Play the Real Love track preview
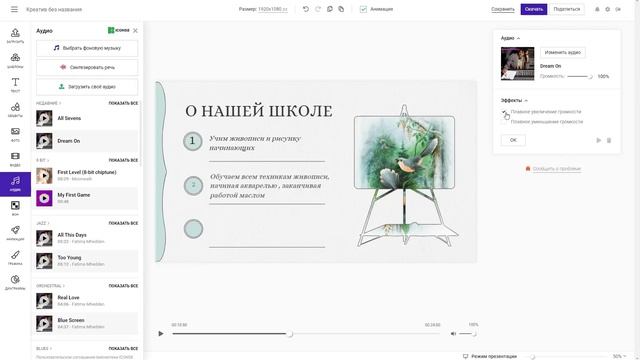 click(x=44, y=301)
